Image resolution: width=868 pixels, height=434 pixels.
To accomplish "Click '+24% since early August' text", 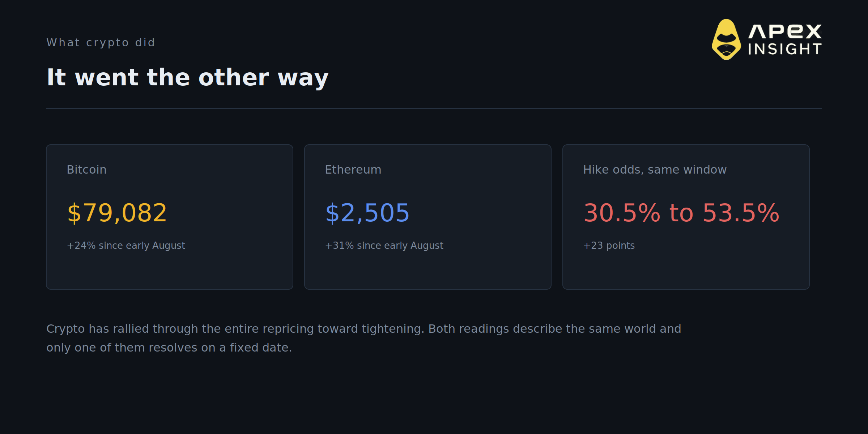I will [x=126, y=246].
